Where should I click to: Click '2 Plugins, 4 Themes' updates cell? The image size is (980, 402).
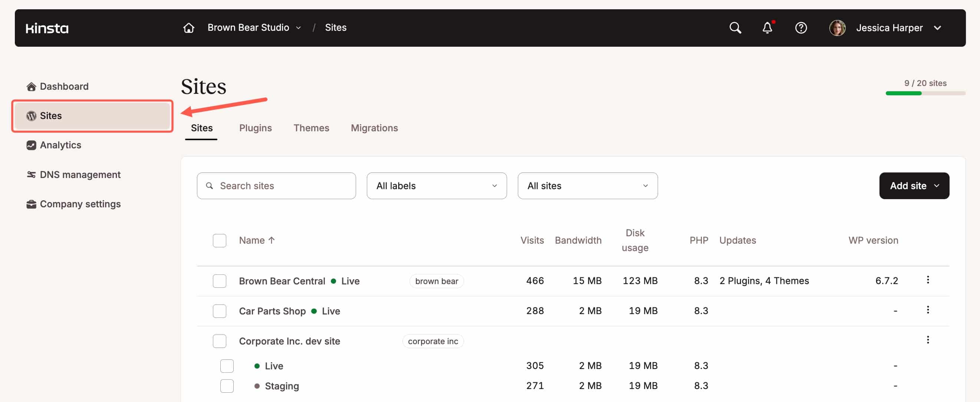coord(764,281)
